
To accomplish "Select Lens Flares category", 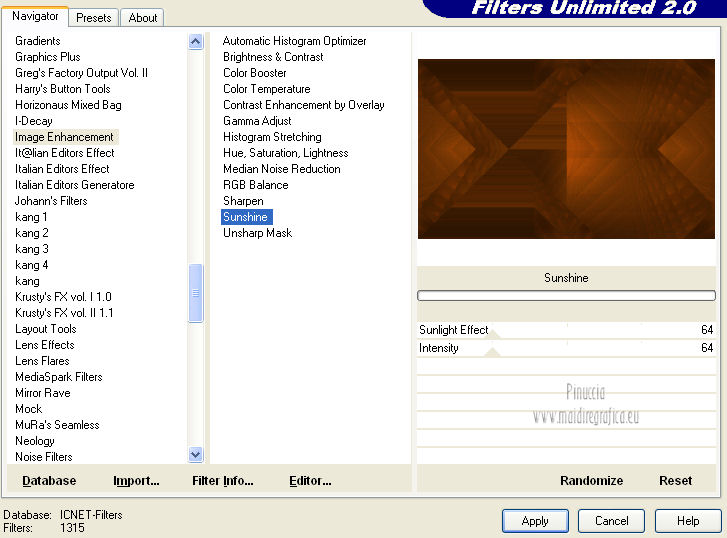I will click(42, 361).
